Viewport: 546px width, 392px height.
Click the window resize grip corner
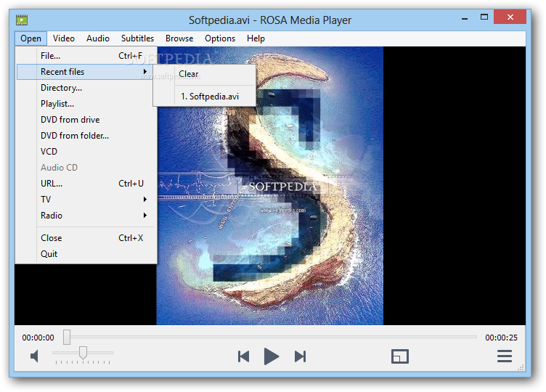521,367
